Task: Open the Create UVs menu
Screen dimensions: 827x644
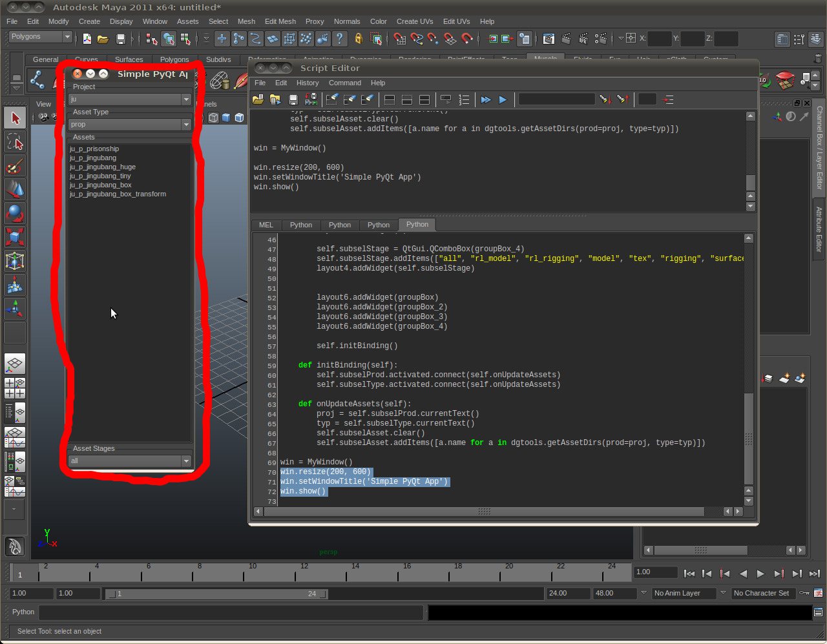Action: point(415,21)
